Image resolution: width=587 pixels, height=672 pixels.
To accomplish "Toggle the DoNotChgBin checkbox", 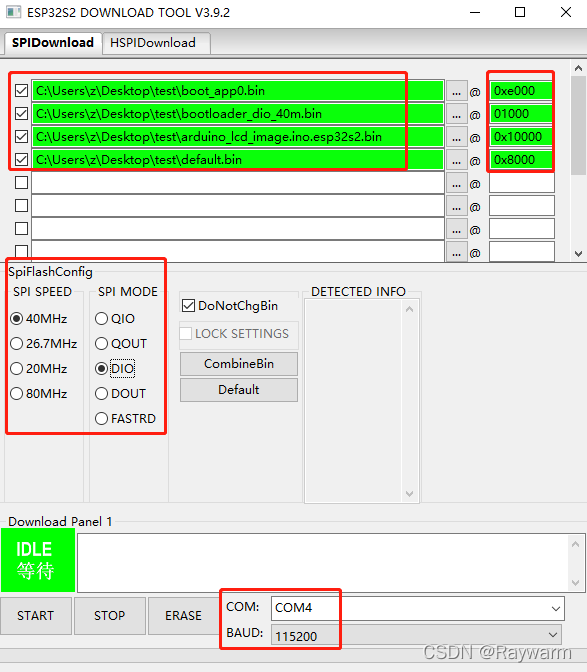I will pyautogui.click(x=188, y=306).
